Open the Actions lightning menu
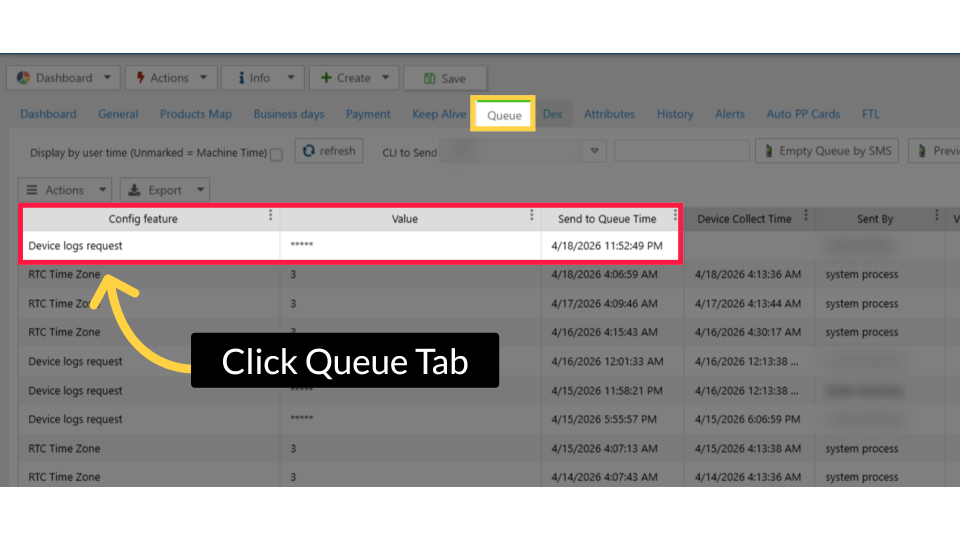The height and width of the screenshot is (540, 960). [x=169, y=78]
